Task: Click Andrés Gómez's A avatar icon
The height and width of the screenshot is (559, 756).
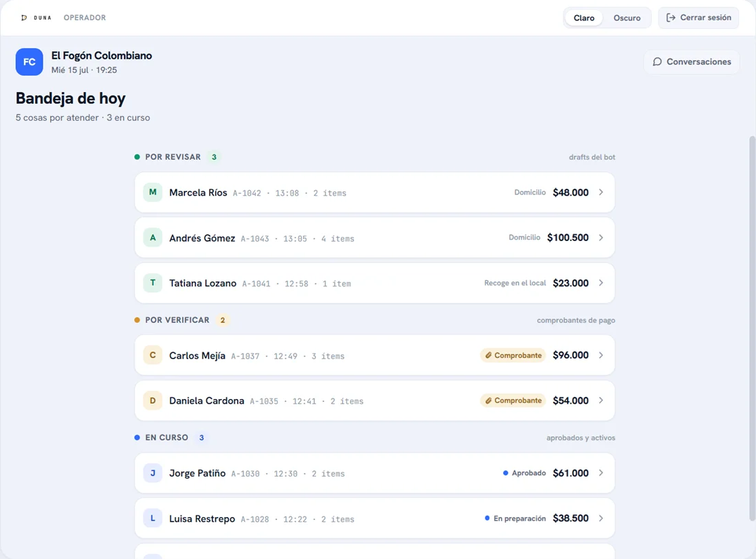Action: click(x=153, y=238)
